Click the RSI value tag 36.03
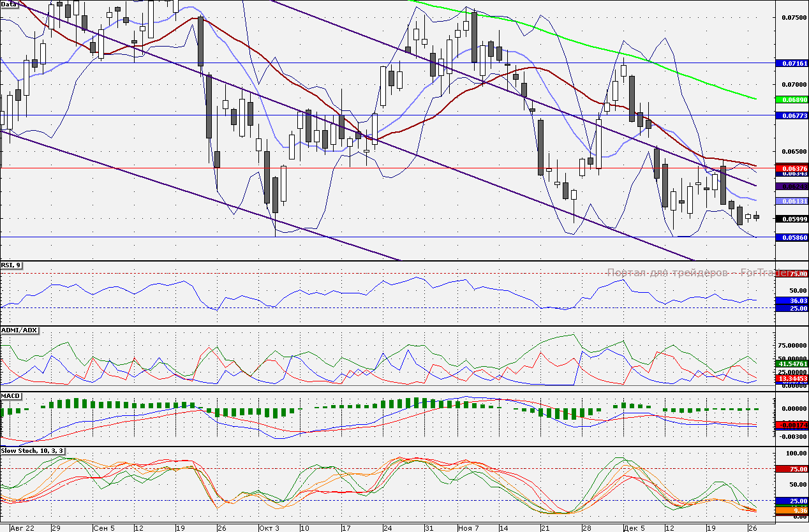This screenshot has height=532, width=809. click(x=792, y=300)
